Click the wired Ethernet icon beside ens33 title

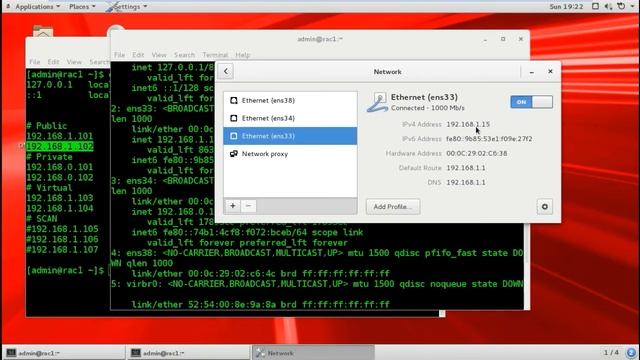tap(378, 102)
